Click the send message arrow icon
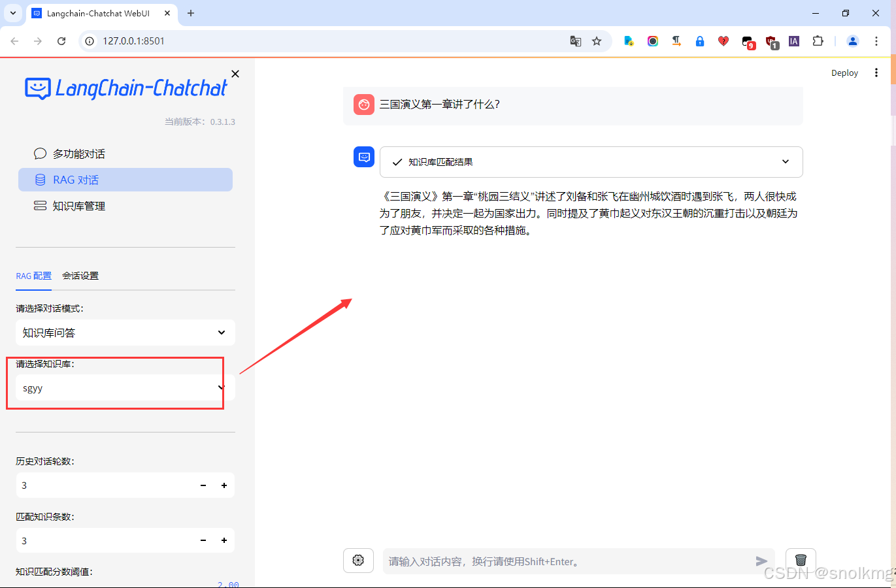 point(761,561)
